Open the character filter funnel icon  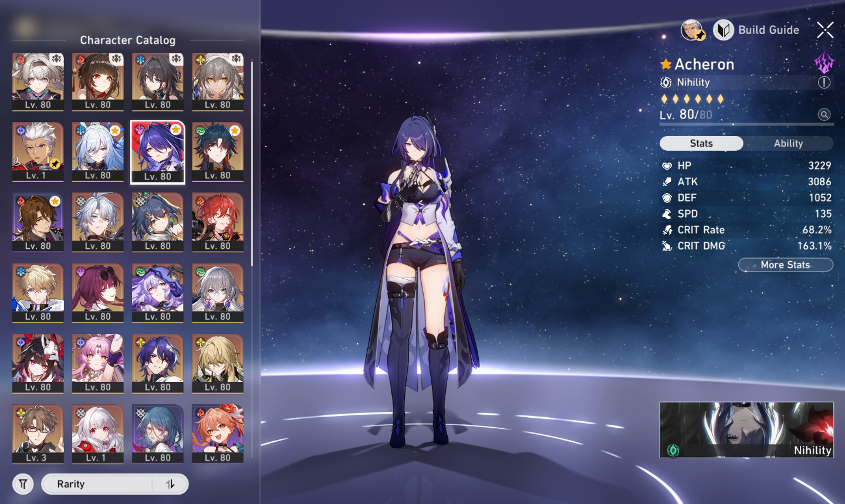point(23,484)
